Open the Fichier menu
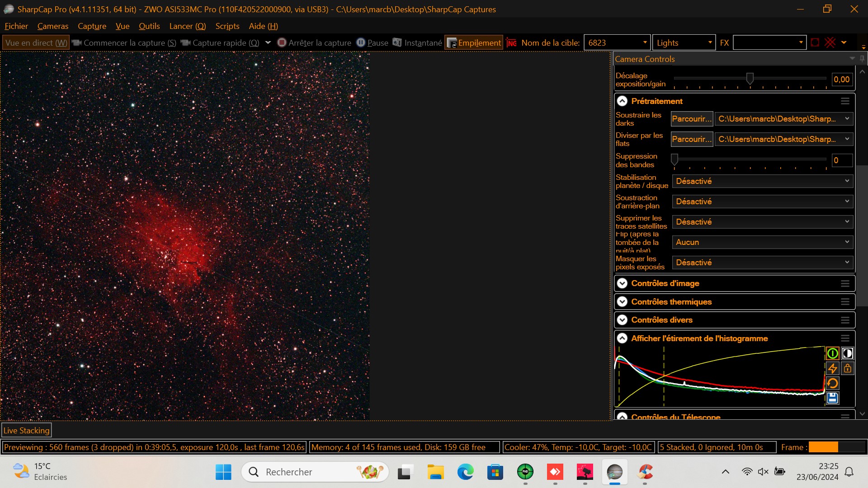The height and width of the screenshot is (488, 868). (x=16, y=26)
